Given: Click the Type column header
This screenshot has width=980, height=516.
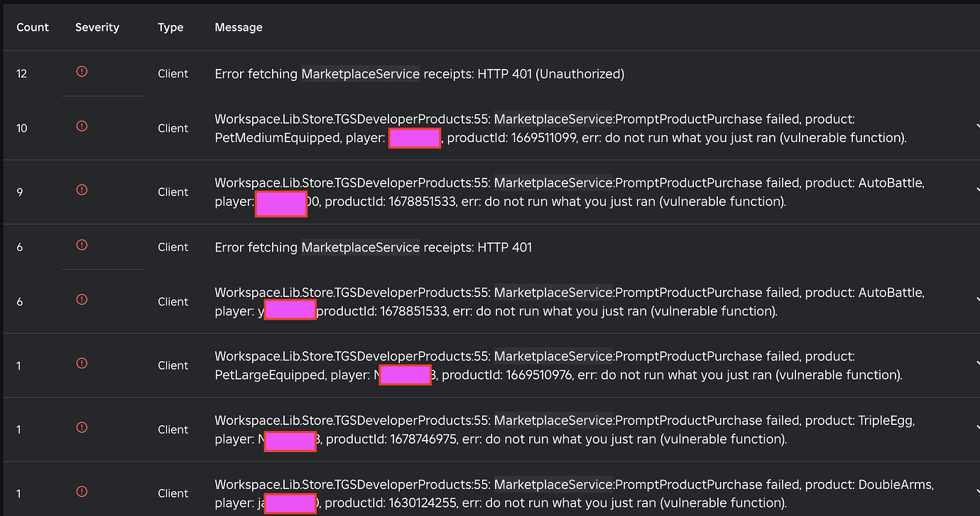Looking at the screenshot, I should [170, 27].
